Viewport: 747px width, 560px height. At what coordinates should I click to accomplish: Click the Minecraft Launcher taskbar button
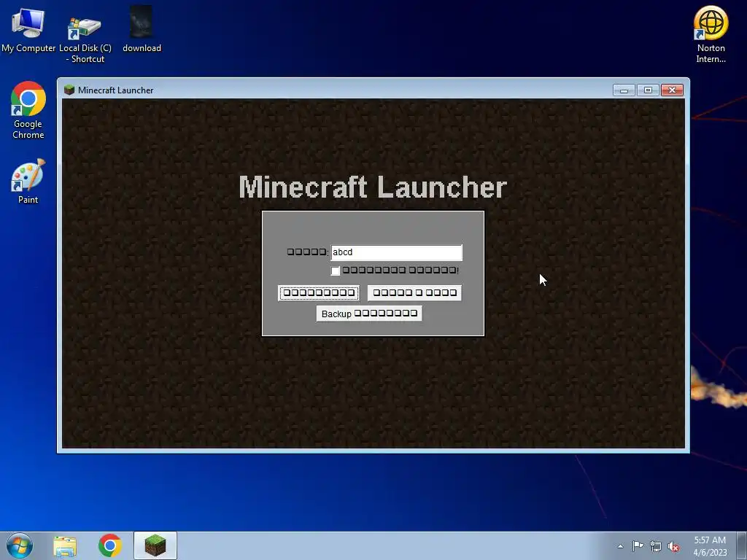pos(155,545)
